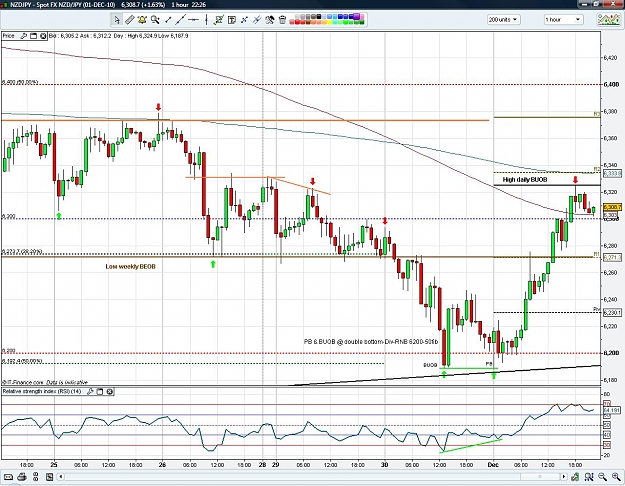The width and height of the screenshot is (625, 486).
Task: Maximize the Price panel window icon
Action: click(x=33, y=36)
